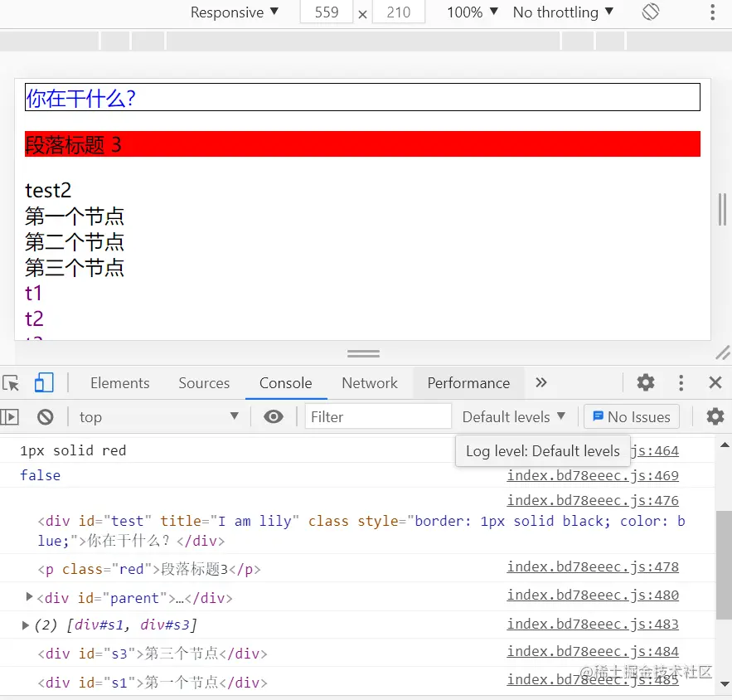
Task: Click the console scrollbar down arrow
Action: click(x=725, y=684)
